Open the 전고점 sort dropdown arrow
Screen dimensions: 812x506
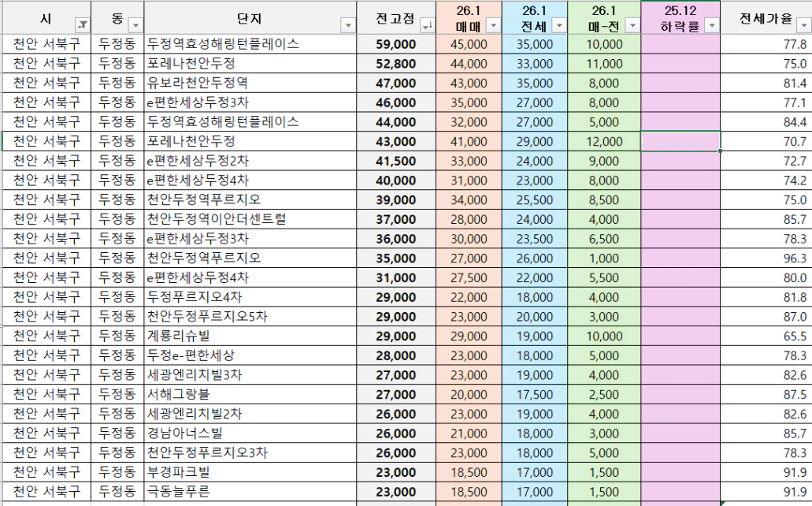[x=427, y=25]
